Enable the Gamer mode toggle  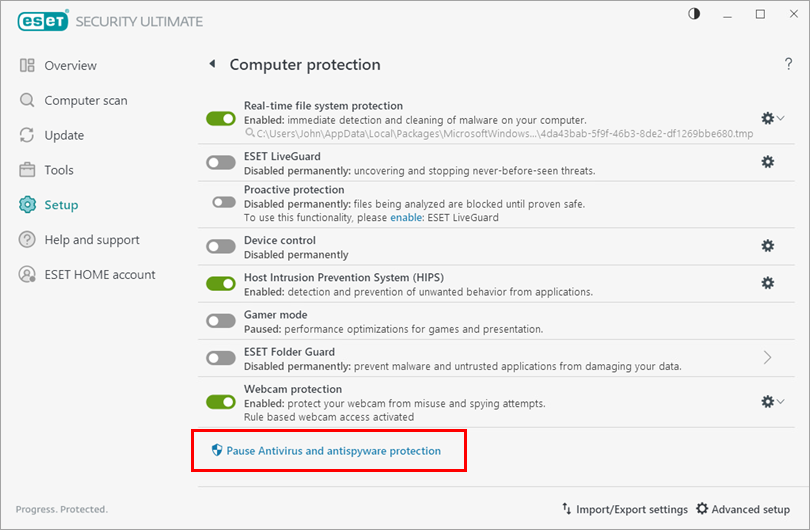click(221, 321)
